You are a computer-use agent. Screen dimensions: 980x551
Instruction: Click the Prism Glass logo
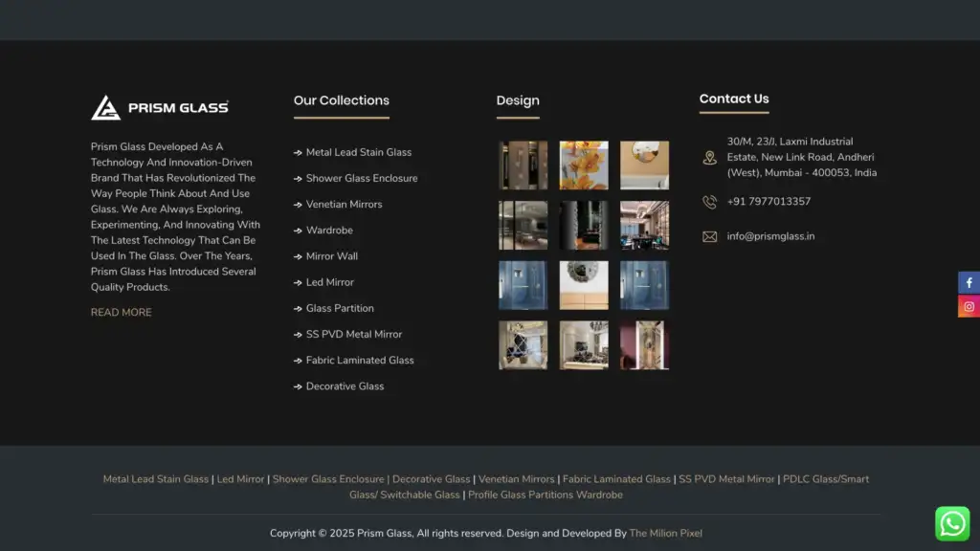(160, 107)
